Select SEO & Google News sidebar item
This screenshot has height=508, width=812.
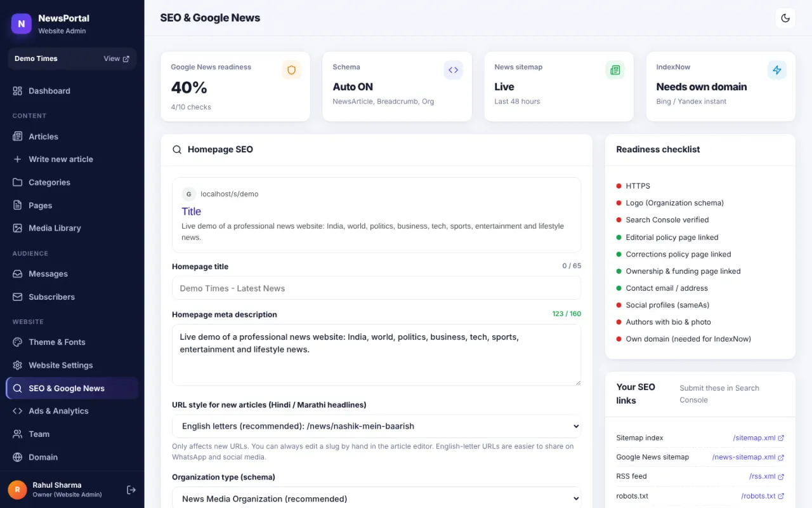click(72, 388)
